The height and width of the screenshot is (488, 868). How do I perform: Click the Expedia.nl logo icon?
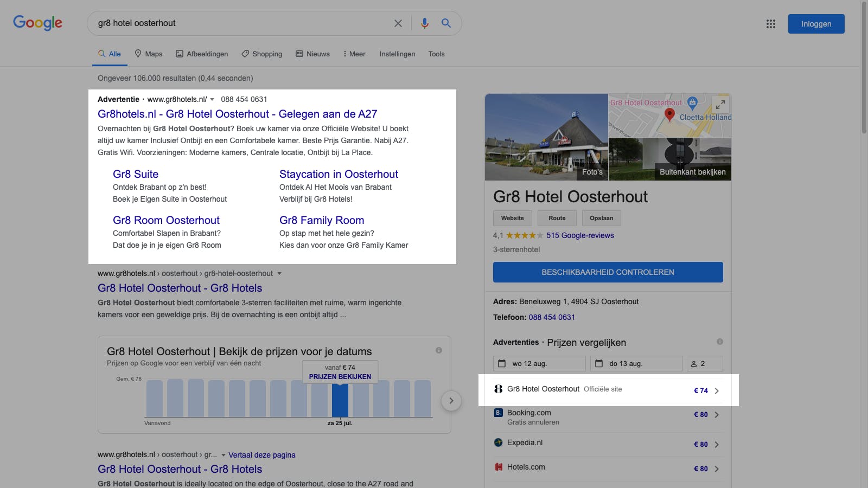click(x=499, y=442)
